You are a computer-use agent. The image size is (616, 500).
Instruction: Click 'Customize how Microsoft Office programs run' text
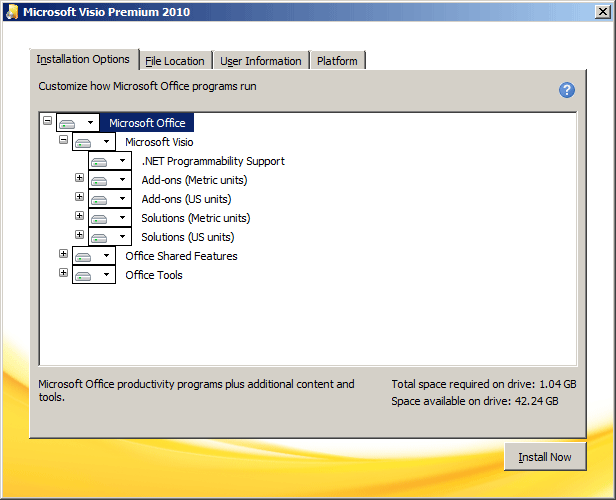tap(147, 86)
